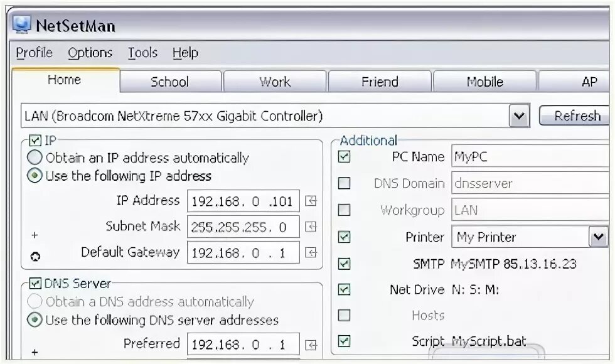Viewport: 615px width, 364px height.
Task: Click the My Printer selection text
Action: tap(486, 237)
